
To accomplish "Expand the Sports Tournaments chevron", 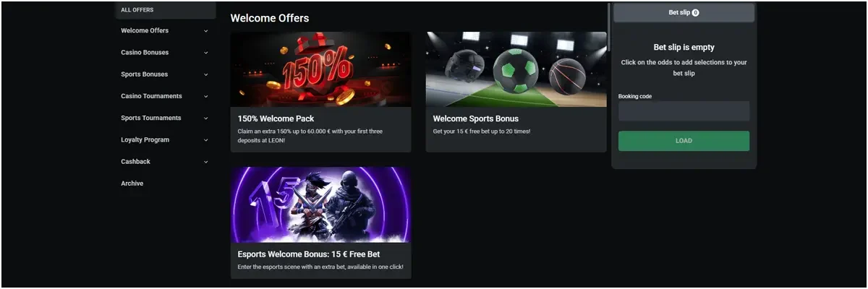I will 206,118.
